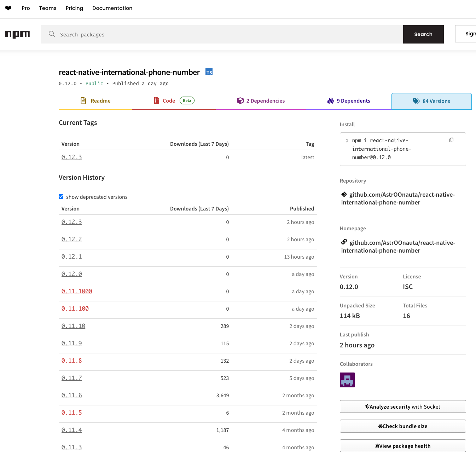Open the 2 Dependencies tab
The width and height of the screenshot is (476, 456).
coord(261,101)
